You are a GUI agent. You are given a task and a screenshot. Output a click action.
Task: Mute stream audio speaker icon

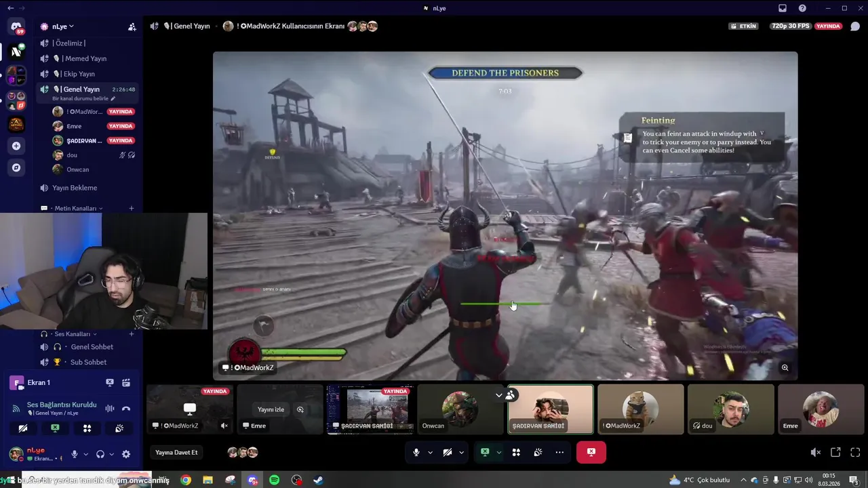point(816,452)
